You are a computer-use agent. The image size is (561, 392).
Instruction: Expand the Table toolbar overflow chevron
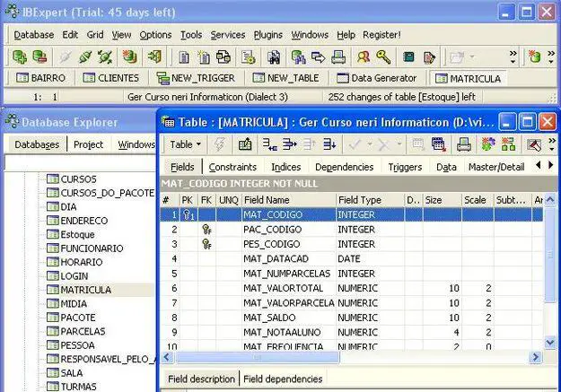pos(552,144)
